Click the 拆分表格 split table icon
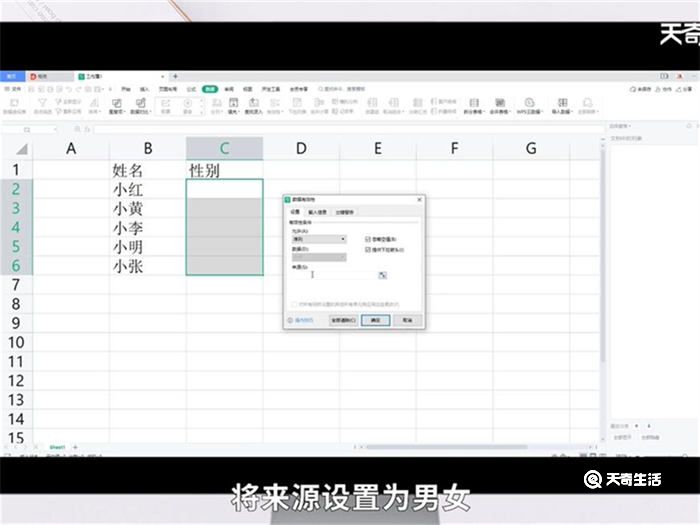The image size is (700, 525). pos(472,105)
